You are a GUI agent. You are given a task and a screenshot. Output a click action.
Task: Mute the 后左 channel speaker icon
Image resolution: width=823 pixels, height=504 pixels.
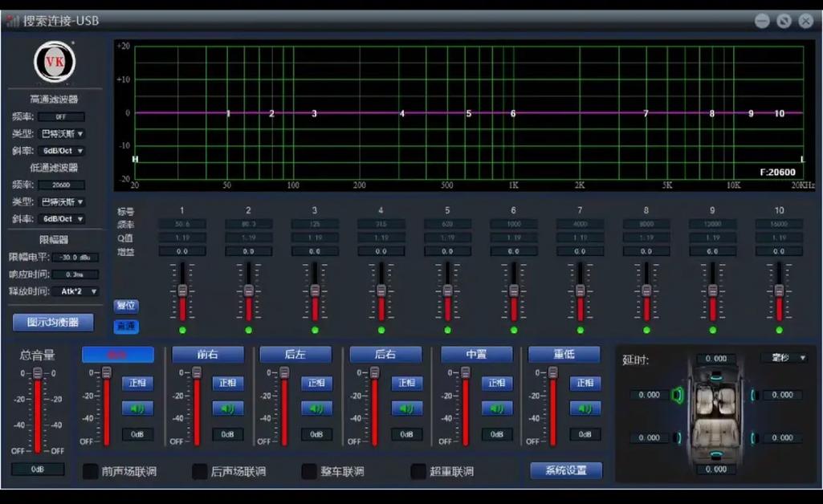[316, 408]
